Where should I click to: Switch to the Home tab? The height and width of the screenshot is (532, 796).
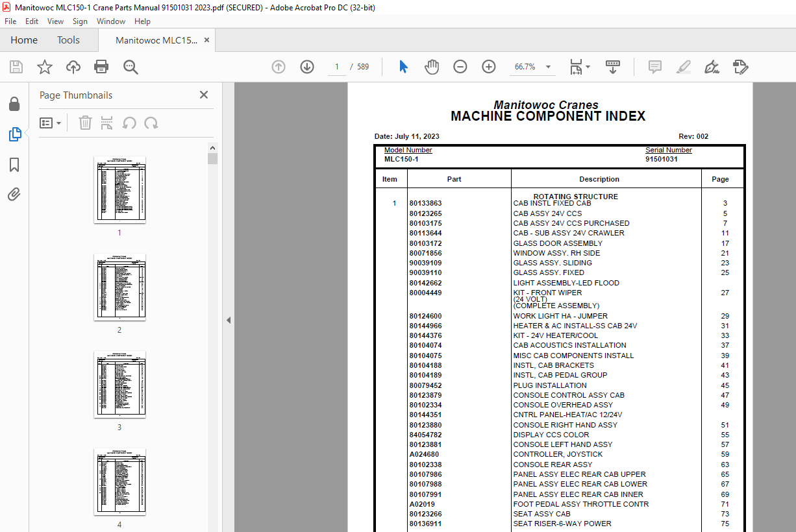point(24,40)
